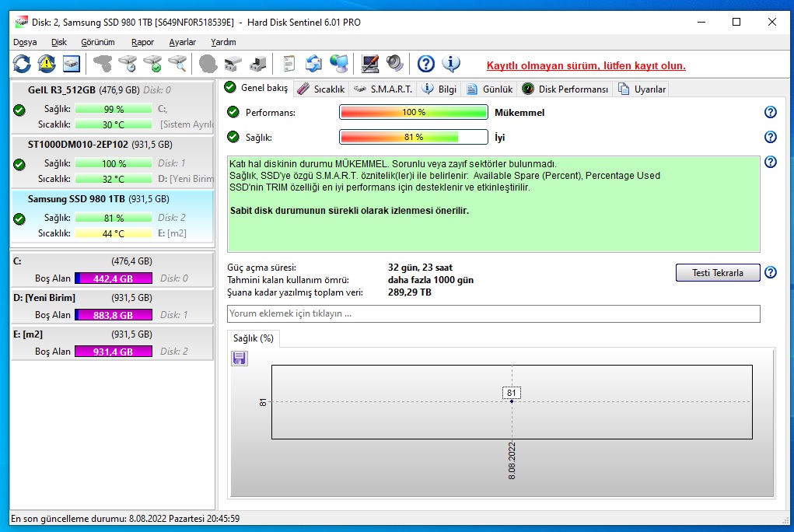Select the E: [m2] partition entry
794x532 pixels.
[x=113, y=343]
